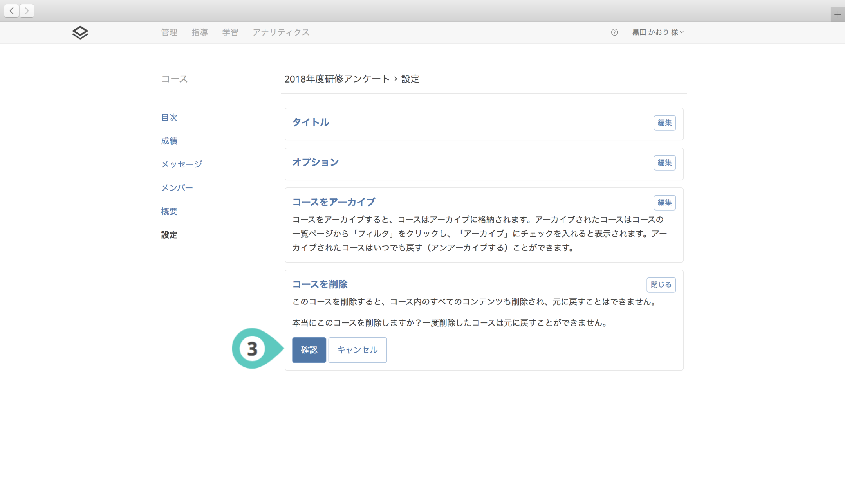
Task: Open a new tab with plus icon
Action: (837, 15)
